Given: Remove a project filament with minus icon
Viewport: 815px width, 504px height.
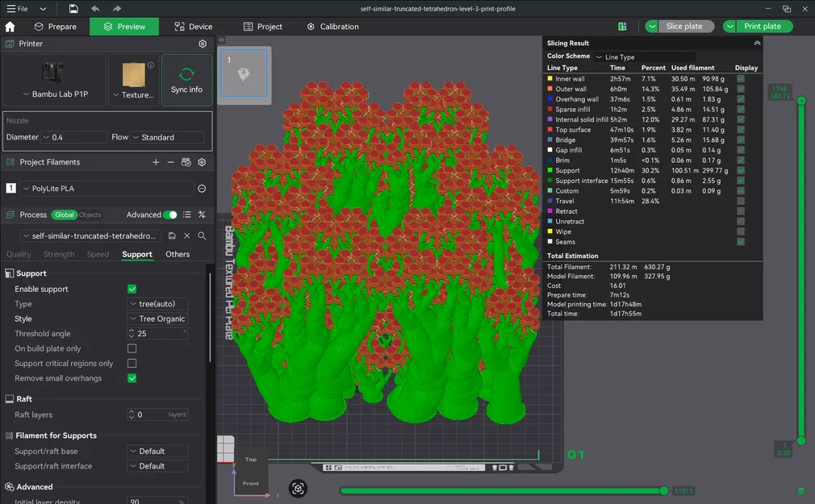Looking at the screenshot, I should (x=170, y=162).
